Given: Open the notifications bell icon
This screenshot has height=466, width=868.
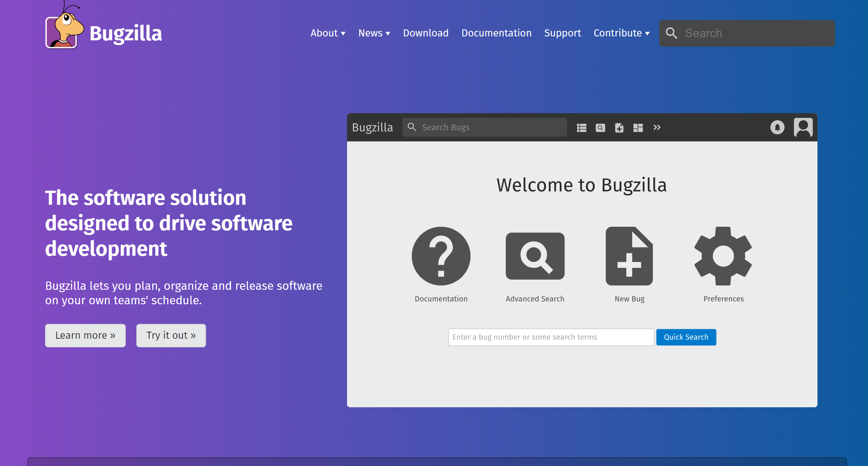Looking at the screenshot, I should [x=778, y=127].
